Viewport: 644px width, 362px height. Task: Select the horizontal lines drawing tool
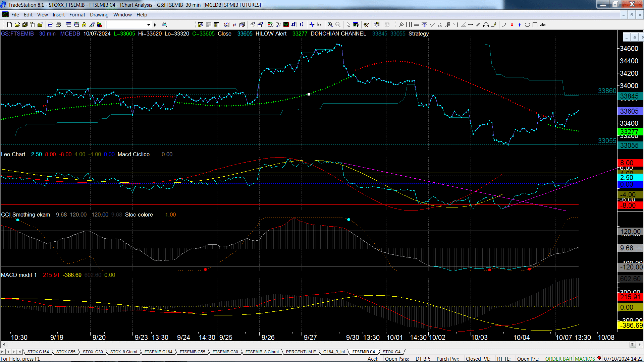click(416, 25)
